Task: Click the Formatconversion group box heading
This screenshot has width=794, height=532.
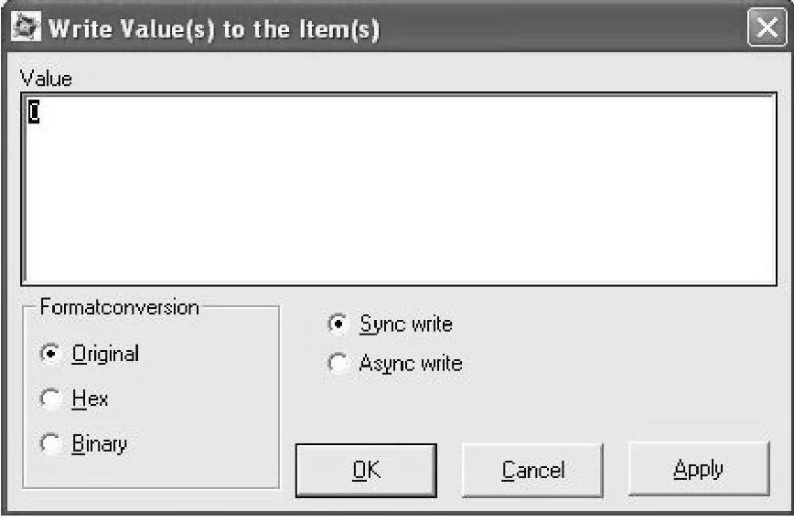Action: coord(119,307)
